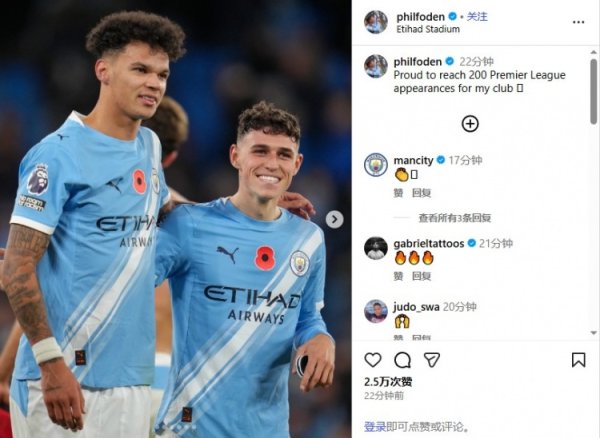
Task: Load more comments with plus circle
Action: [x=470, y=124]
